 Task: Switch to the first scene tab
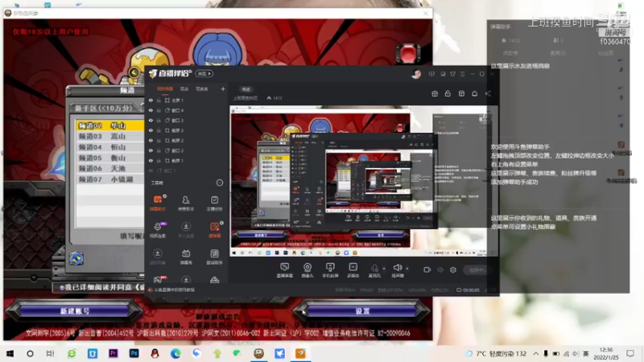165,89
